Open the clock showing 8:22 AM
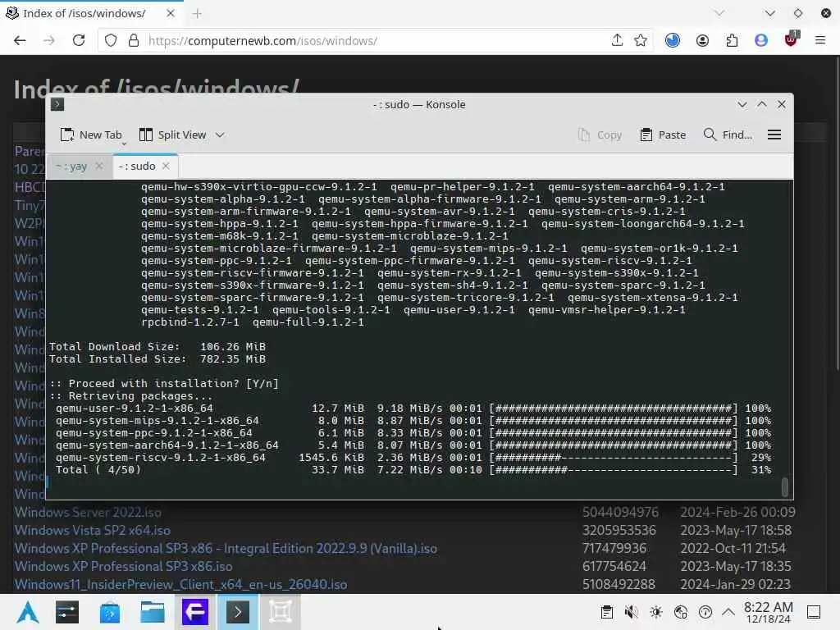The height and width of the screenshot is (630, 840). pyautogui.click(x=768, y=612)
